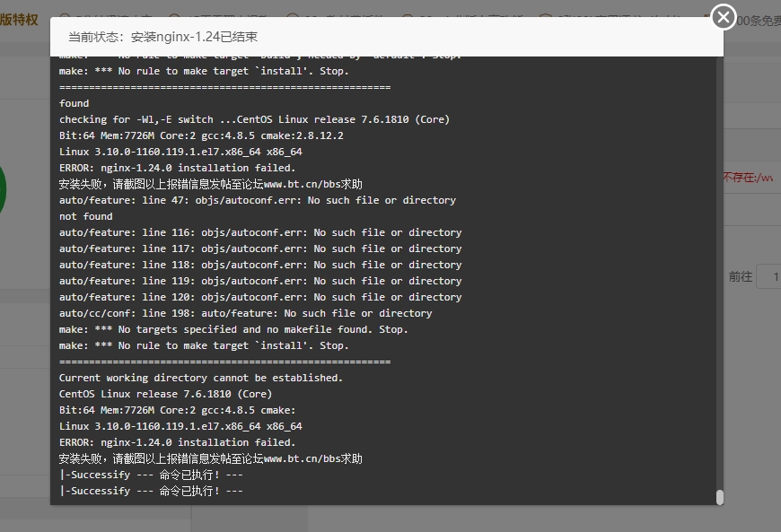Click the 'auto/cc/conf: line 198' error line
The width and height of the screenshot is (781, 532).
tap(246, 313)
